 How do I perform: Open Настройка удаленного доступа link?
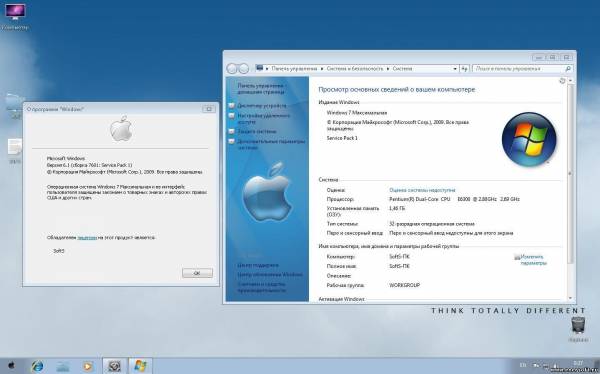[x=264, y=118]
